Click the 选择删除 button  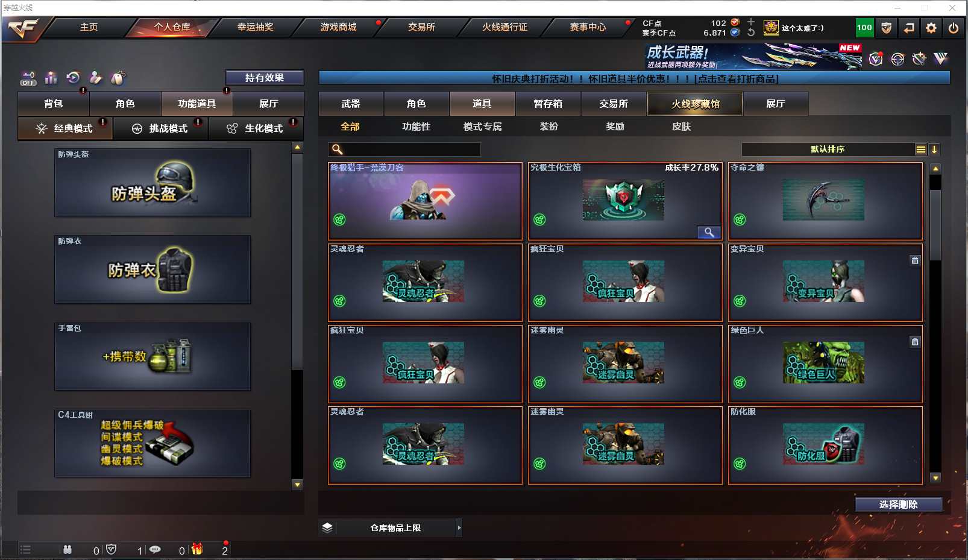pyautogui.click(x=898, y=505)
